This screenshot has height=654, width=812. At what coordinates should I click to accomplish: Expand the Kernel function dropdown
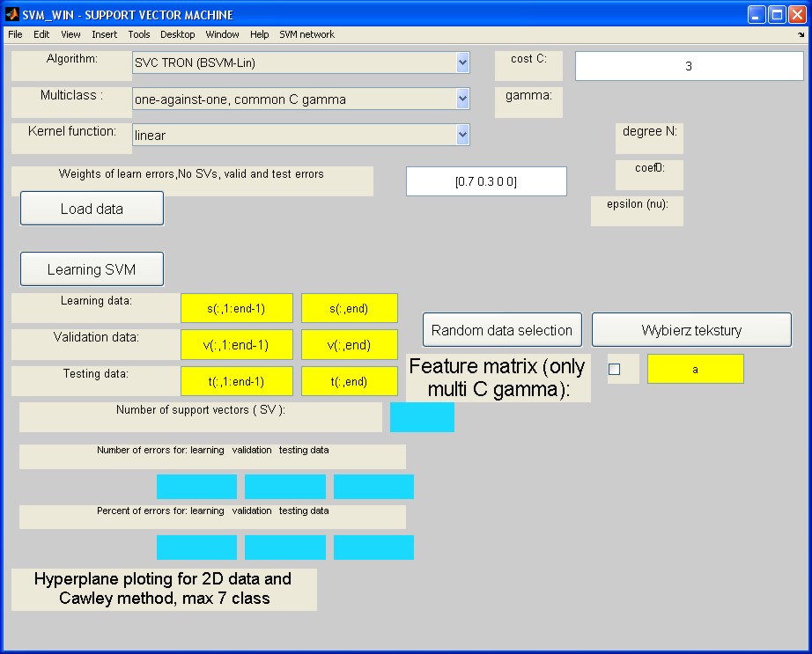coord(462,135)
